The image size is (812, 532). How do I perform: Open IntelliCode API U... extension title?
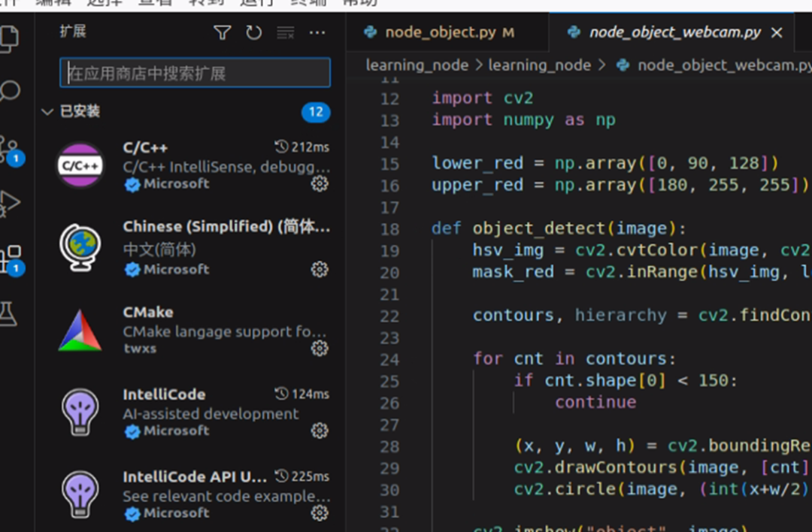pyautogui.click(x=195, y=476)
